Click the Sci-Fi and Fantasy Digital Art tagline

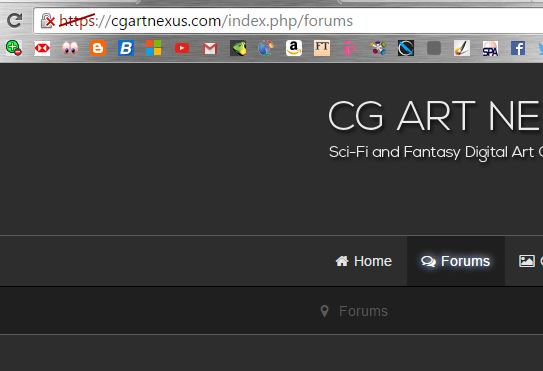436,152
